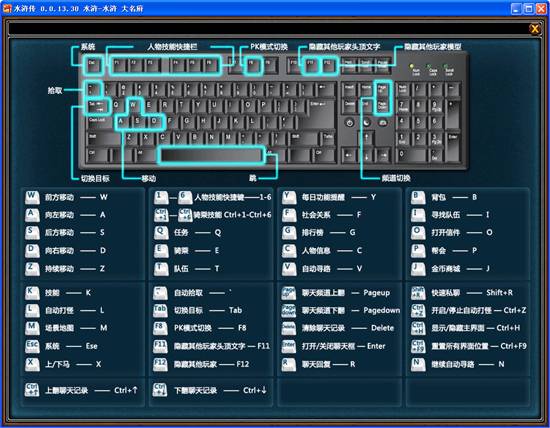550x428 pixels.
Task: Click the Page Down key icon for 聊天频道下翻
Action: 289,310
